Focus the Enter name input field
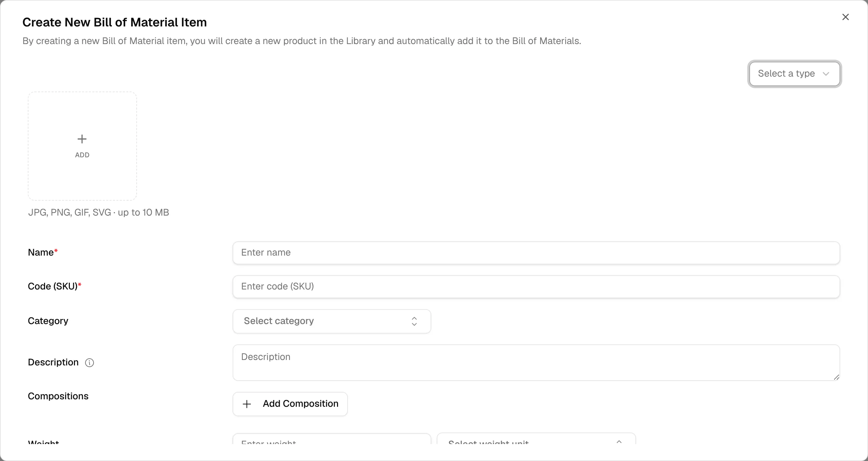Viewport: 868px width, 461px height. [x=536, y=253]
